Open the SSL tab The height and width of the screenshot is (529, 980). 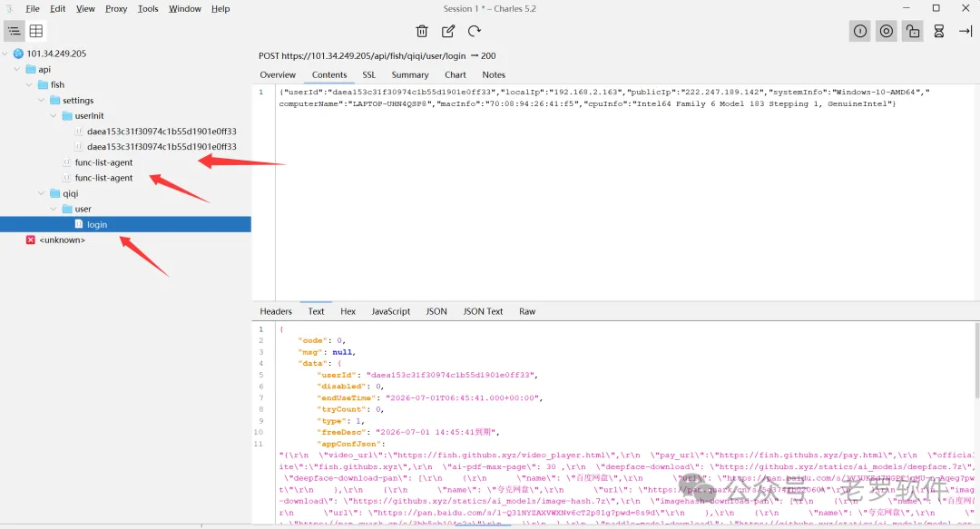[x=368, y=74]
